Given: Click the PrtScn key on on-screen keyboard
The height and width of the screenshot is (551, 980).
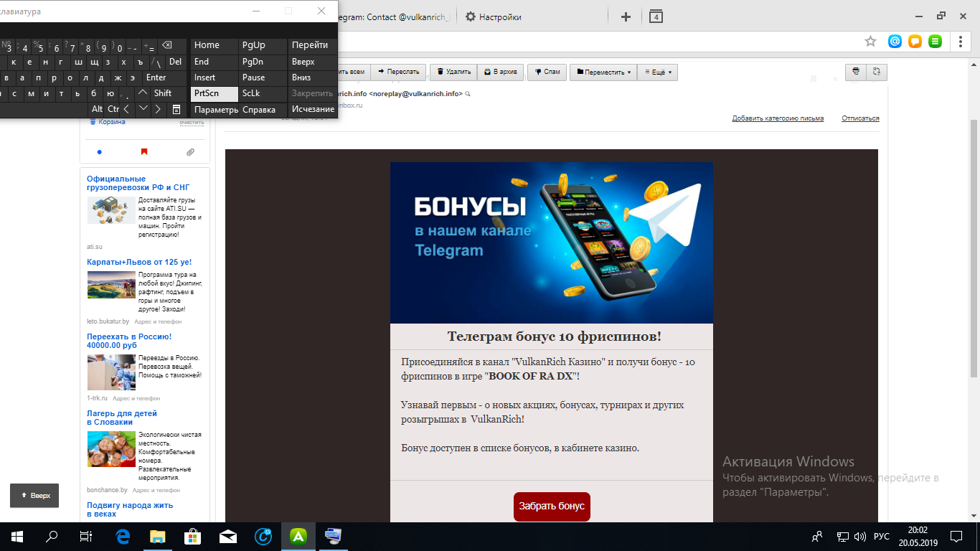Looking at the screenshot, I should [214, 93].
